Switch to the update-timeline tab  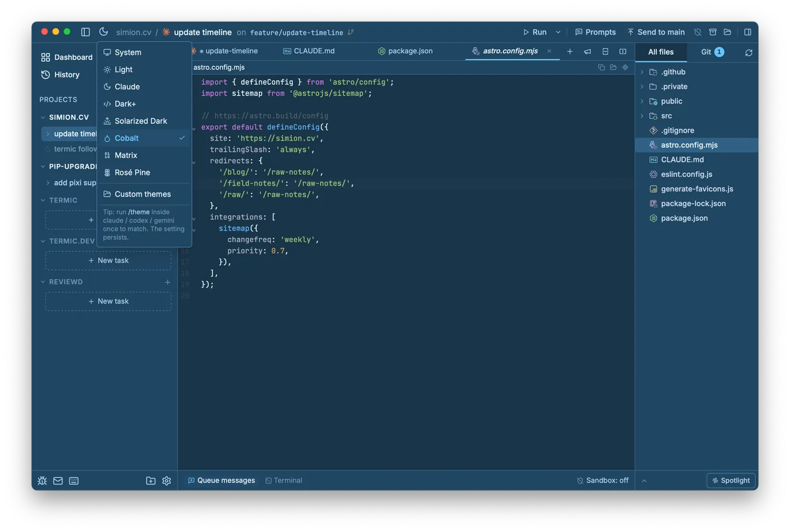pos(228,51)
